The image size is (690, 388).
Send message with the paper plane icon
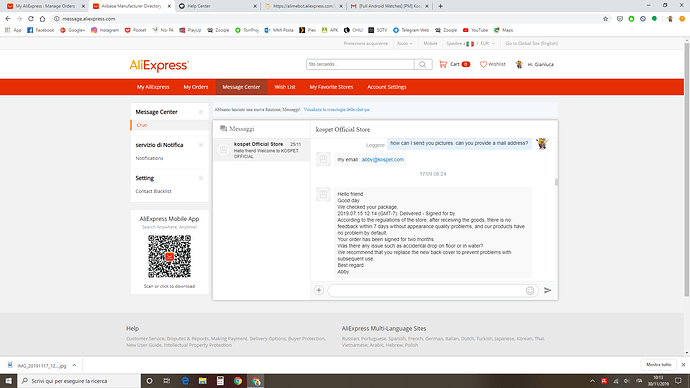pyautogui.click(x=547, y=290)
